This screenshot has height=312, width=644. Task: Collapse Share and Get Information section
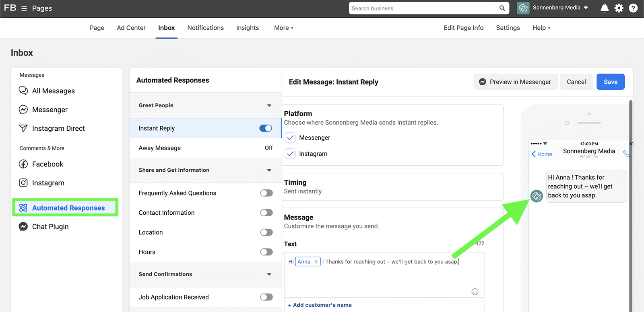(x=269, y=170)
